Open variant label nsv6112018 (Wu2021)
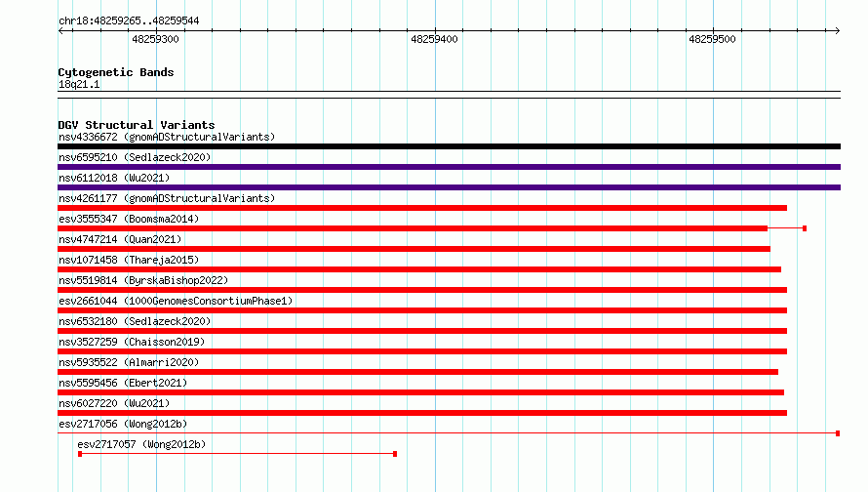The height and width of the screenshot is (492, 868). (x=114, y=178)
